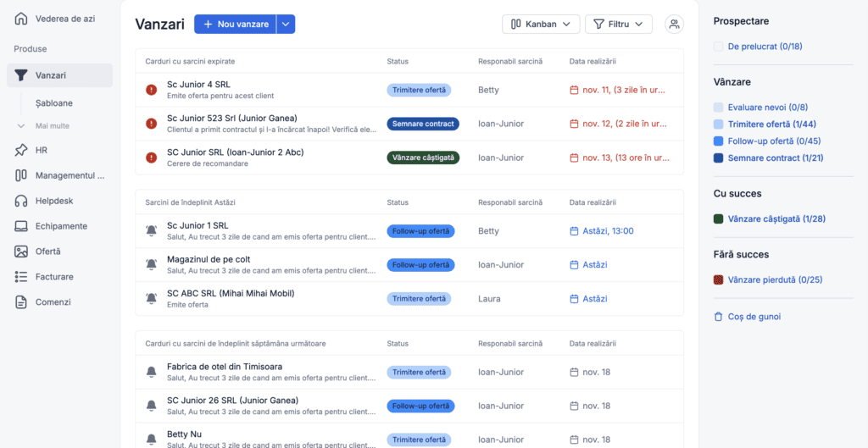Open the Kanban view dropdown
Viewport: 868px width, 448px height.
541,25
